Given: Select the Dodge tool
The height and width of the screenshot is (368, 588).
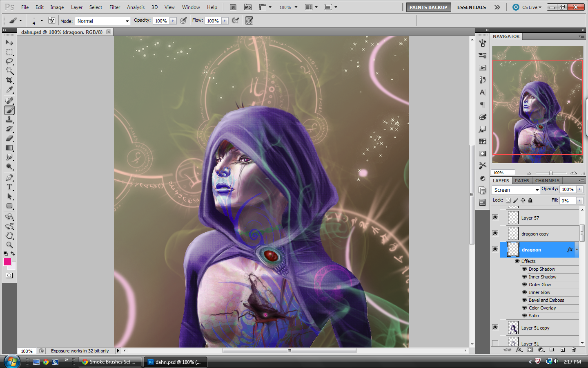Looking at the screenshot, I should coord(9,166).
